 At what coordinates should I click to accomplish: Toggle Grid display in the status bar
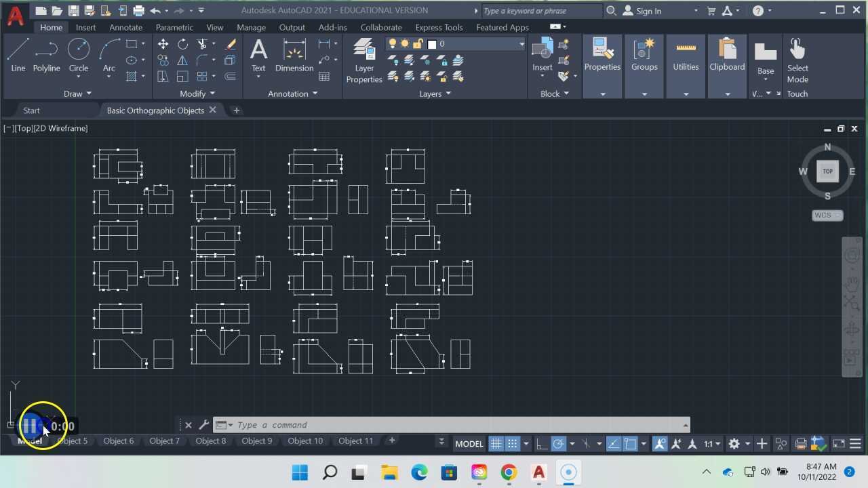point(496,443)
